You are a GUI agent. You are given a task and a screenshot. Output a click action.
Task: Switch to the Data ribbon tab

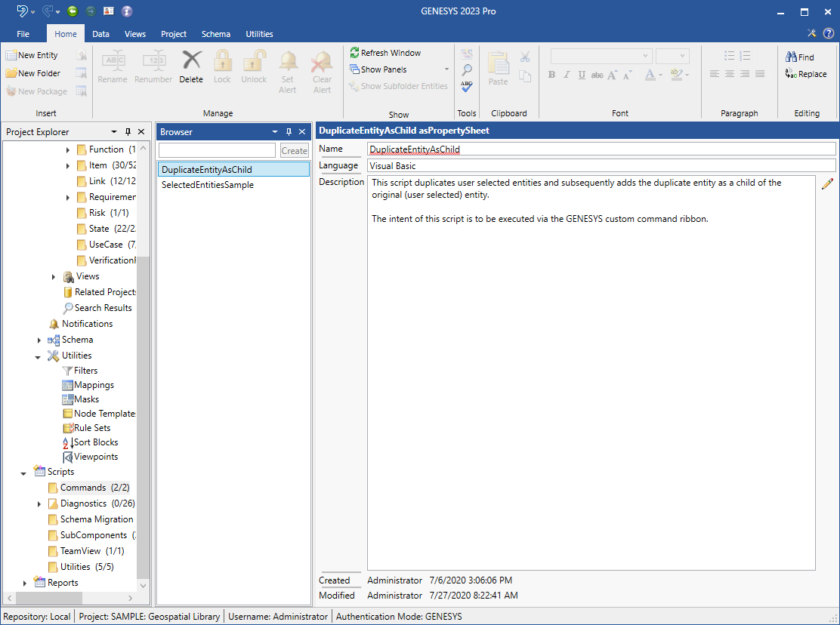[100, 34]
